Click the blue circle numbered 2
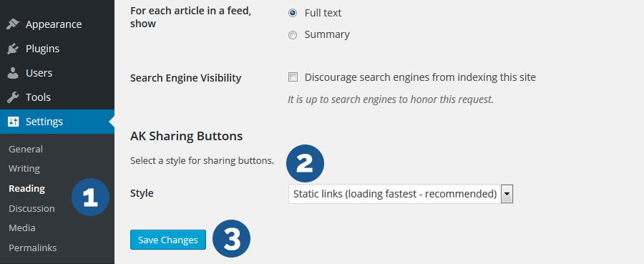The image size is (644, 264). (x=305, y=163)
